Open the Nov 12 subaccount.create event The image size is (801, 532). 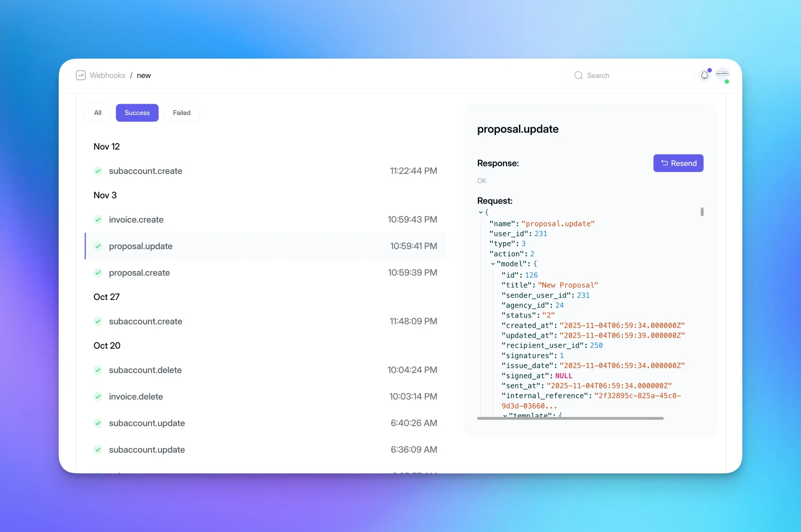coord(145,171)
